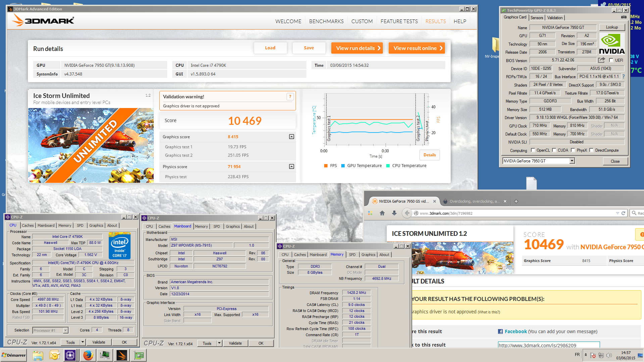Screen dimensions: 644x362
Task: Open the BENCHMARKS section in 3DMark
Action: (x=326, y=21)
